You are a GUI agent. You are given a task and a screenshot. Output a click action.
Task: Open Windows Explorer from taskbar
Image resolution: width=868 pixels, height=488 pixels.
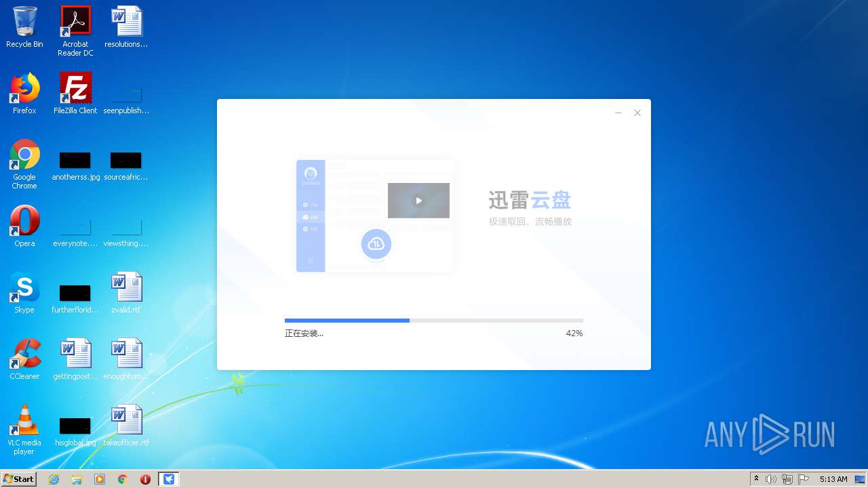coord(77,479)
